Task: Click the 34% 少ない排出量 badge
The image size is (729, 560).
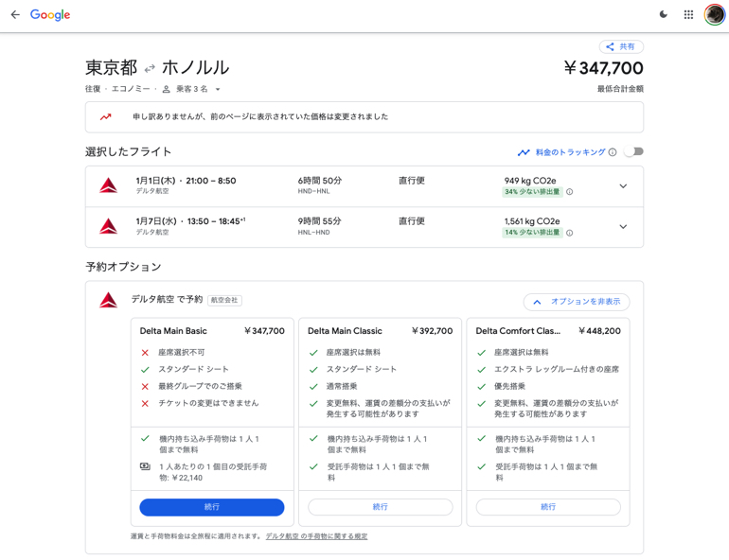Action: coord(532,192)
